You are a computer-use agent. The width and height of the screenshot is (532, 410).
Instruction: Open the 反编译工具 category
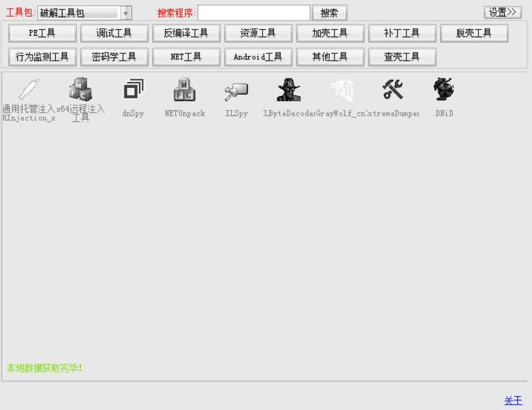coord(186,33)
